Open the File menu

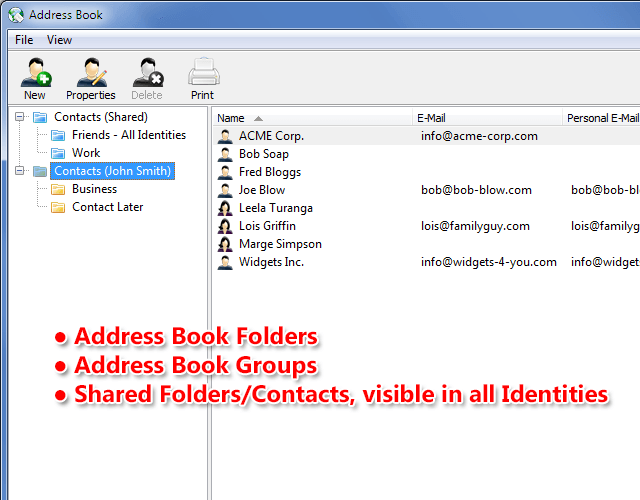pos(24,40)
